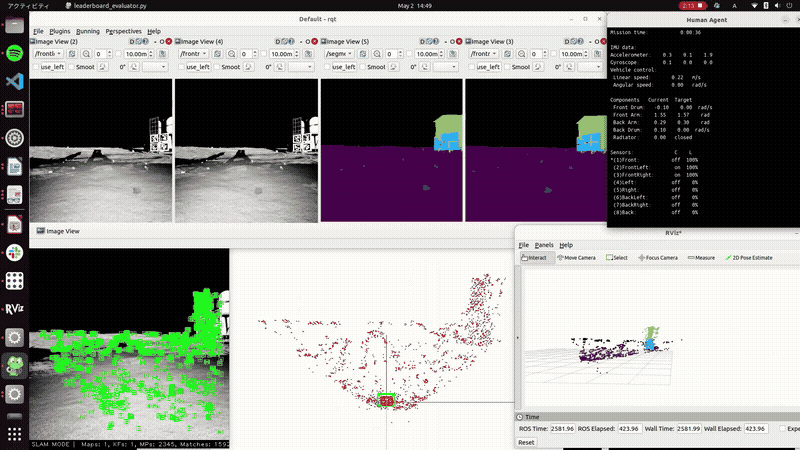This screenshot has width=800, height=450.
Task: Save image icon in Image View (2)
Action: [x=163, y=54]
